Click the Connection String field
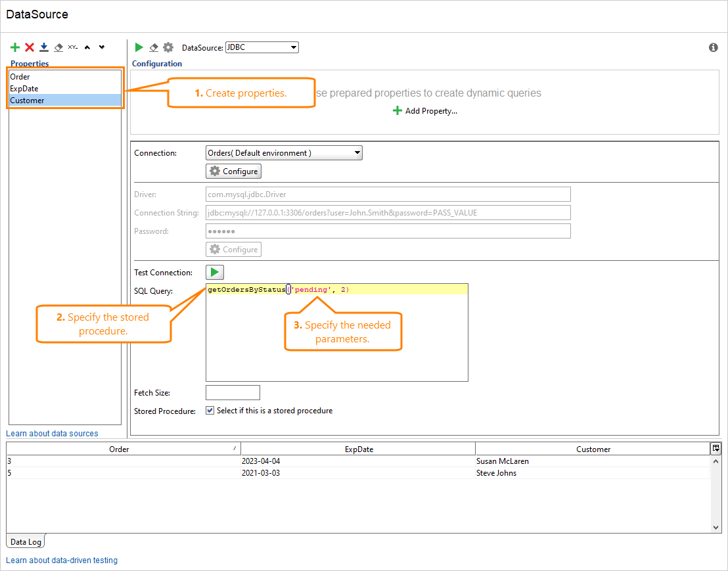This screenshot has height=571, width=728. pos(388,213)
